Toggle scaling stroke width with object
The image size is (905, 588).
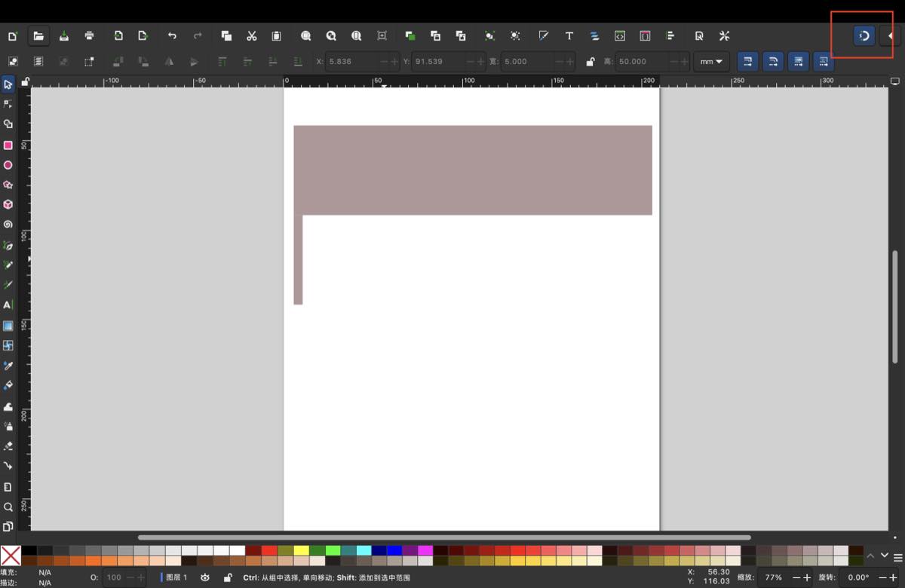pyautogui.click(x=747, y=62)
